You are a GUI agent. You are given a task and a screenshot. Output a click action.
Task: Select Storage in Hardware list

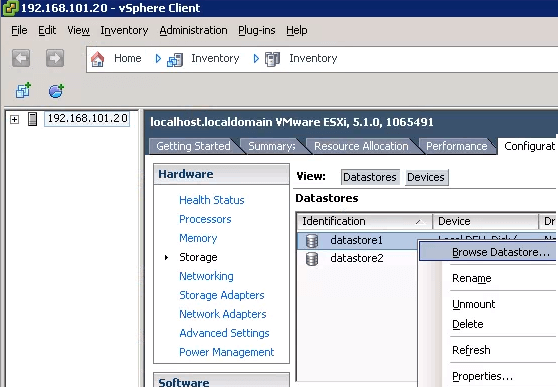[198, 257]
